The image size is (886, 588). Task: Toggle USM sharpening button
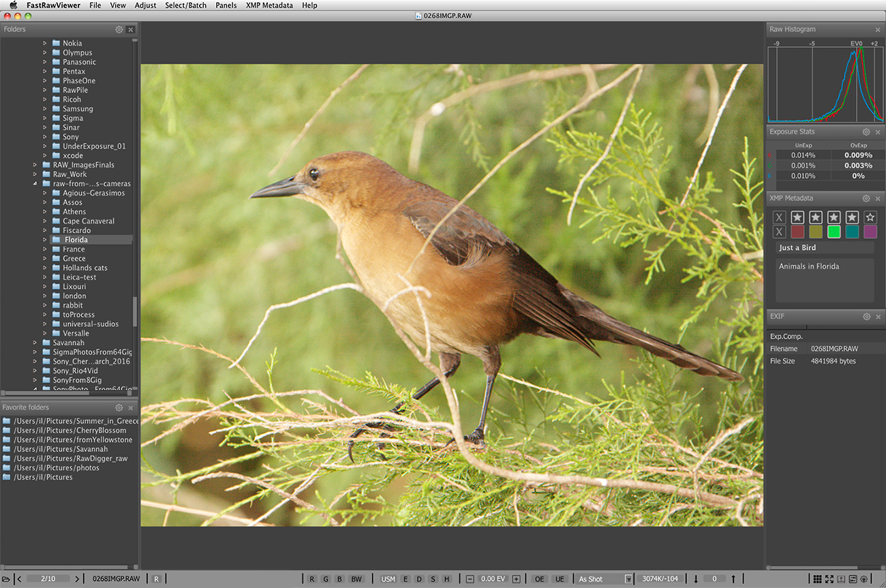388,579
